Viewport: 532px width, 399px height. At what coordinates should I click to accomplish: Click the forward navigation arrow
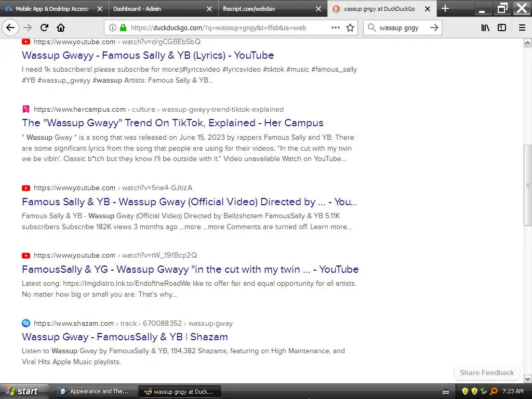point(28,28)
